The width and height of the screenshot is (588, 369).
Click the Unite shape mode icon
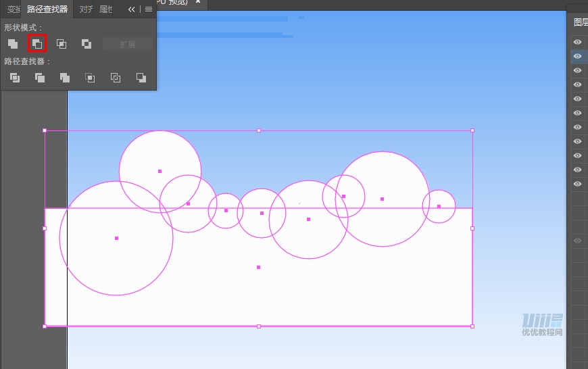coord(13,44)
